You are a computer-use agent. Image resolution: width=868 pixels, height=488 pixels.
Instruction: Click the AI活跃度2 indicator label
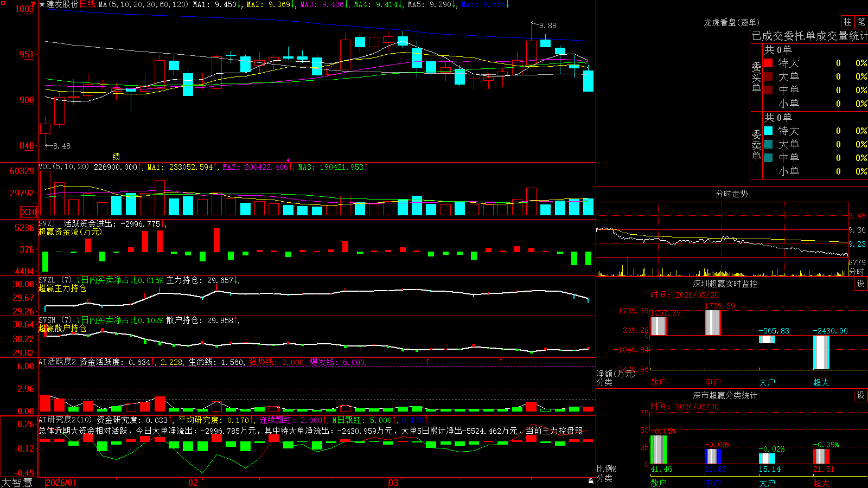(58, 362)
